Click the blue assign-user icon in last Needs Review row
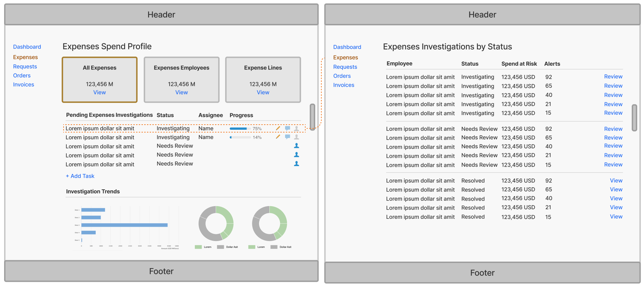Image resolution: width=644 pixels, height=289 pixels. pyautogui.click(x=297, y=164)
